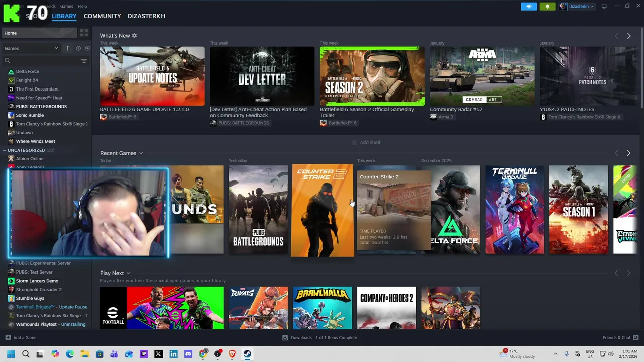
Task: Open the Games filter dropdown
Action: [31, 48]
